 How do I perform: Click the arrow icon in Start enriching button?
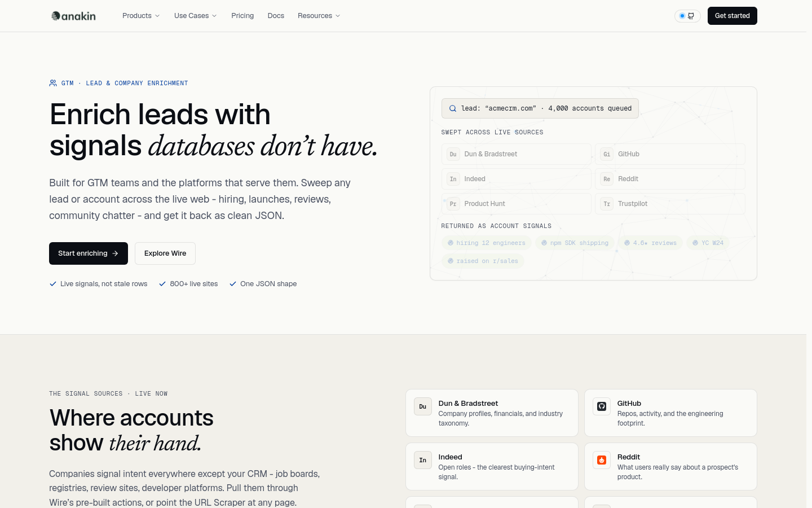(115, 253)
